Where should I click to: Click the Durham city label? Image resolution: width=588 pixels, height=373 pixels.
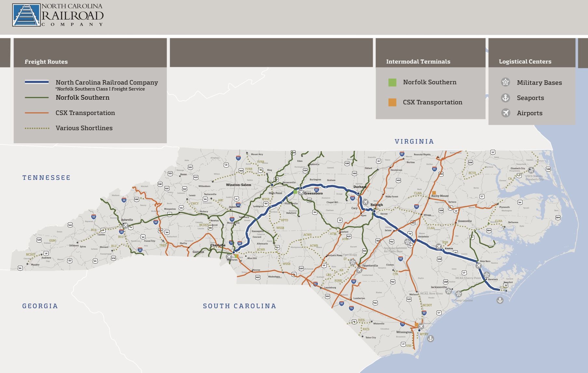[360, 187]
